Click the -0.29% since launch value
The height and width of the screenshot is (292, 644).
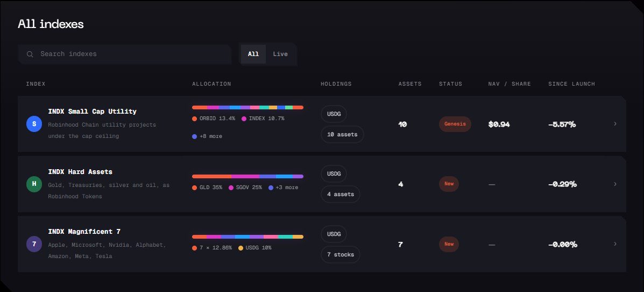[562, 184]
